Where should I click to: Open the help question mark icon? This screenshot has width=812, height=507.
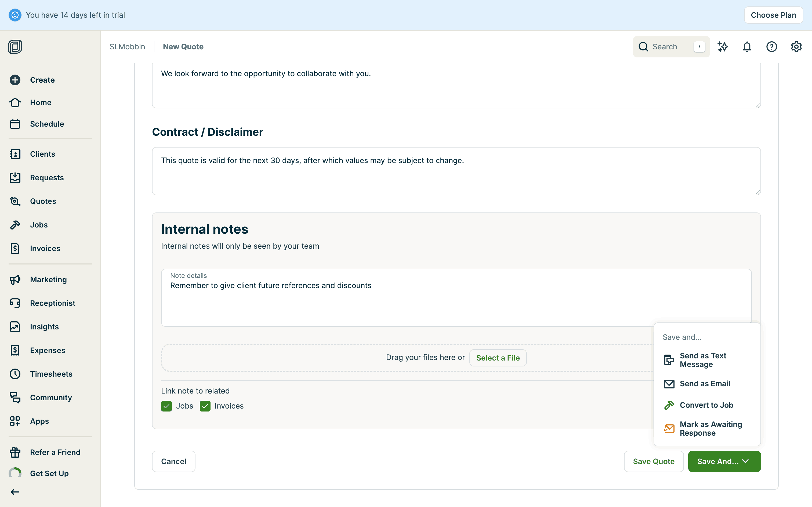point(771,47)
